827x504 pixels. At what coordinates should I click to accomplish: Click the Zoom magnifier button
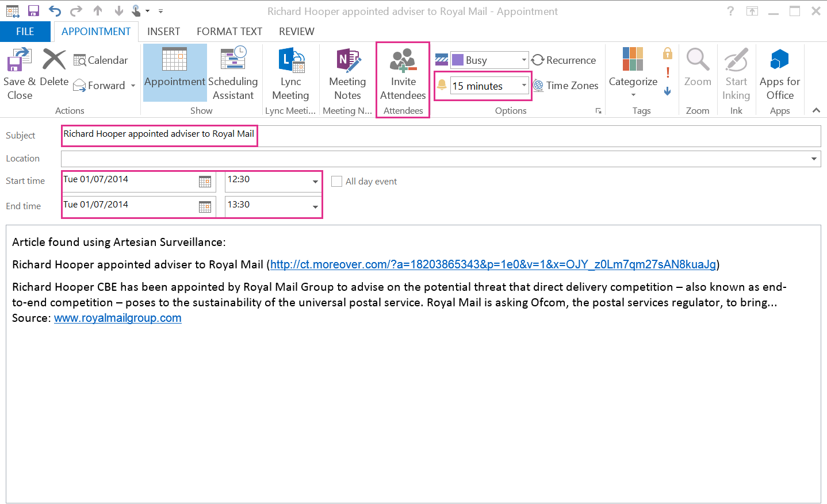pyautogui.click(x=698, y=67)
